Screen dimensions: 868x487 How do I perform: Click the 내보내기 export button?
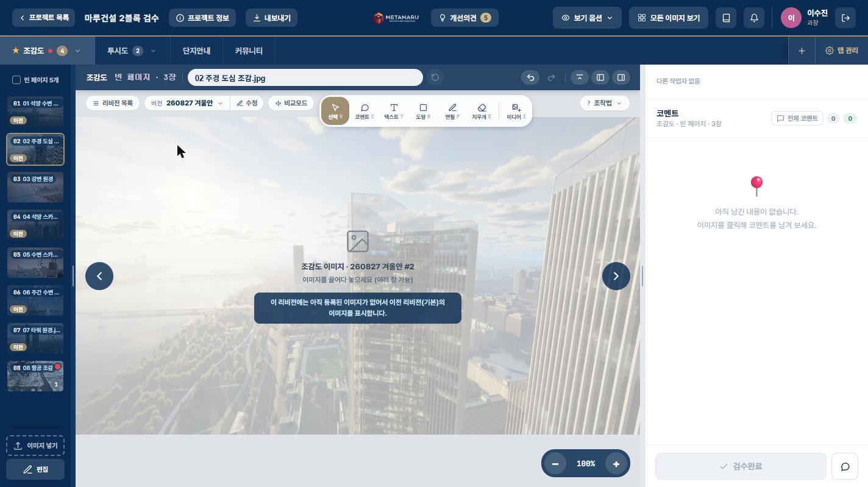272,18
